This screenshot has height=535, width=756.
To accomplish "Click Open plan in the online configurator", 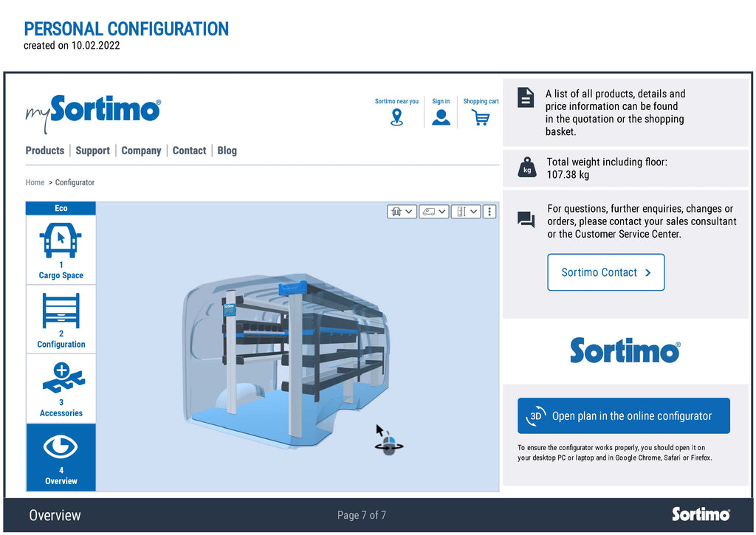I will click(623, 415).
